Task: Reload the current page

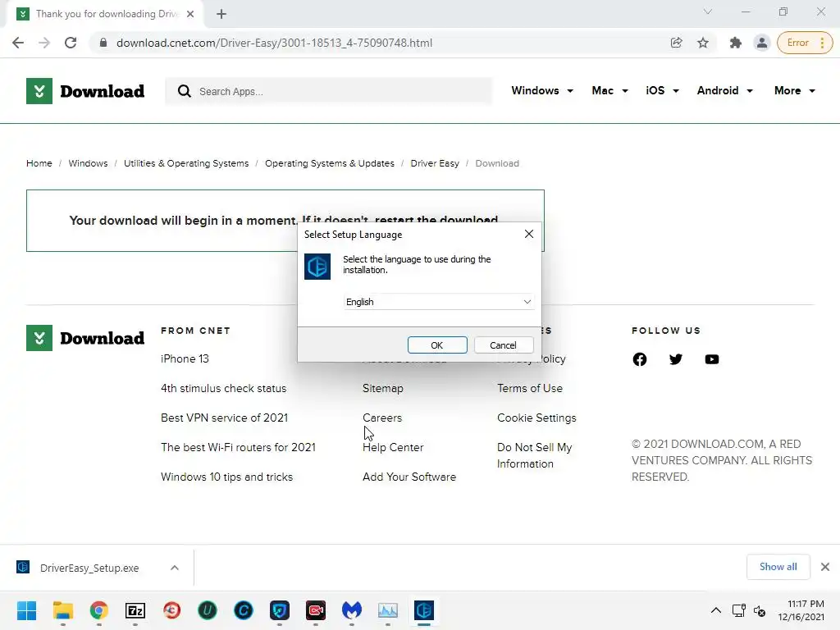Action: click(71, 43)
